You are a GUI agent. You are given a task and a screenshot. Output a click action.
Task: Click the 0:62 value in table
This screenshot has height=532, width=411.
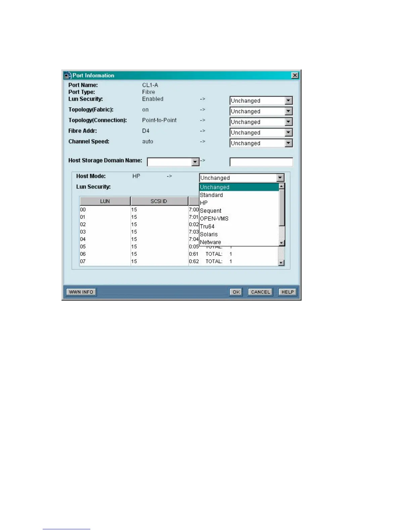(x=194, y=261)
